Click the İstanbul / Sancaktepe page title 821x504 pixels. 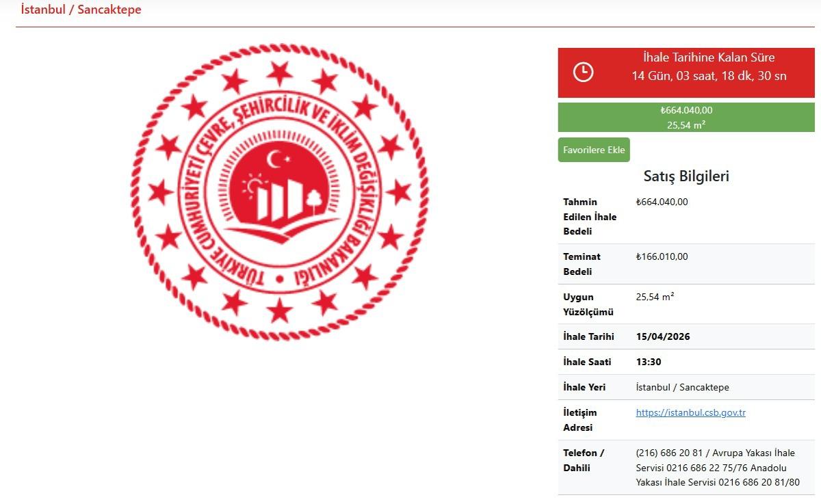pos(81,10)
